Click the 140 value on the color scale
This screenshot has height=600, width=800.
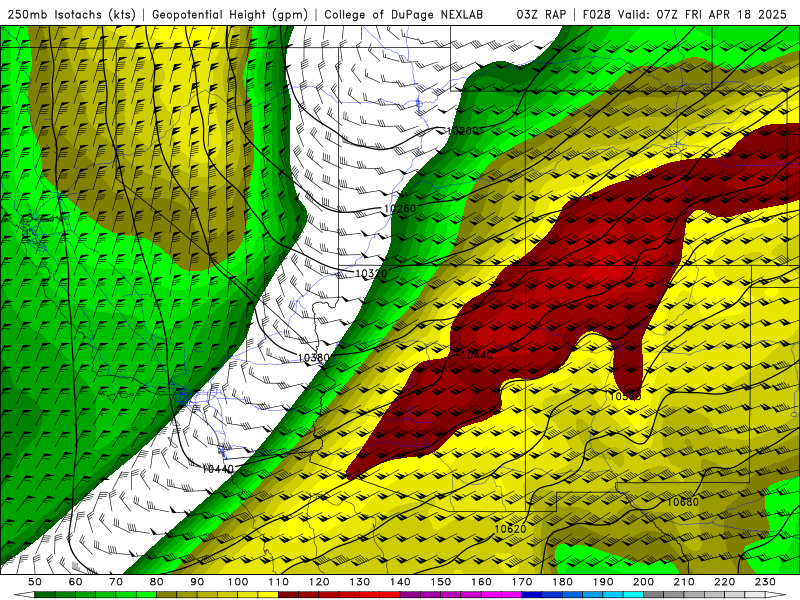[x=400, y=582]
